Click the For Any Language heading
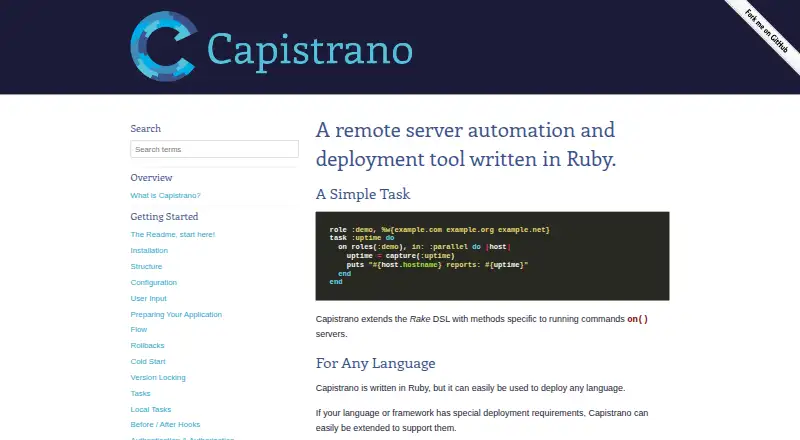800x440 pixels. pos(376,363)
